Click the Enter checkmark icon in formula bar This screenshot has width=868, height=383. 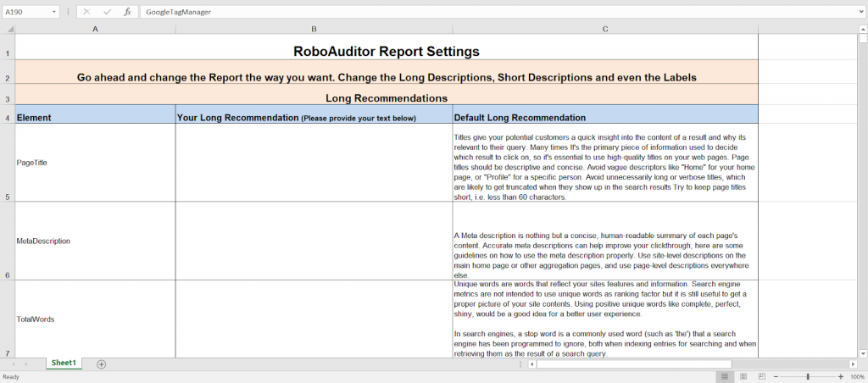[107, 12]
